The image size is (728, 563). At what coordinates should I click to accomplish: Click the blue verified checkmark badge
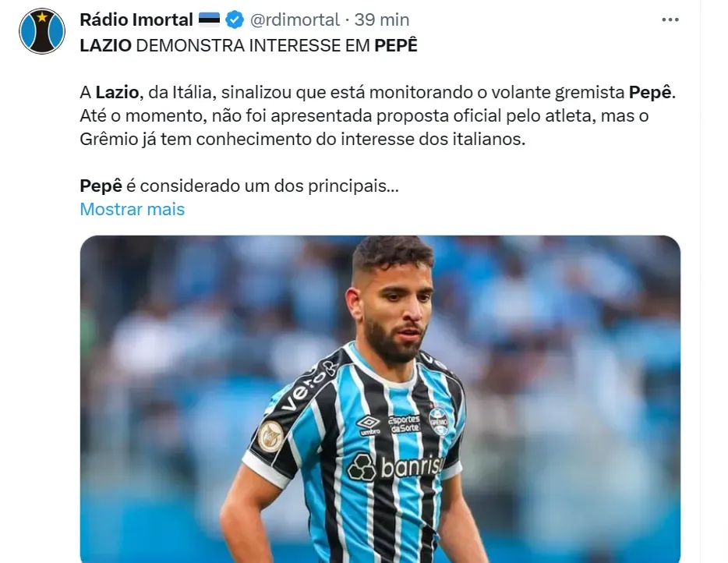point(235,19)
